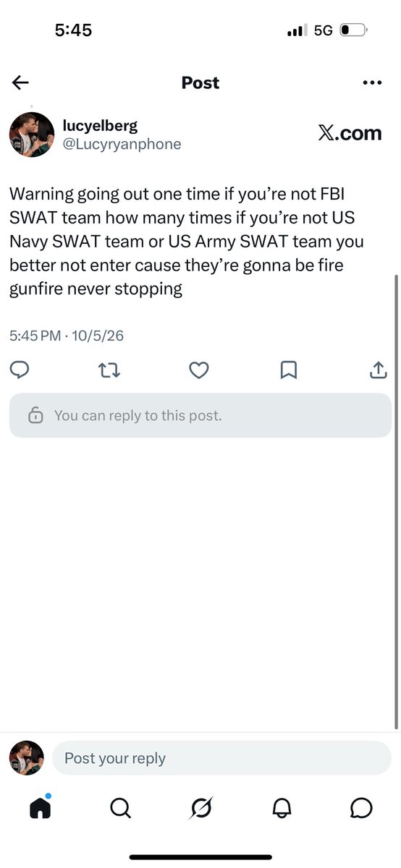Image resolution: width=401 pixels, height=868 pixels.
Task: Go to the Home tab
Action: coord(41,807)
